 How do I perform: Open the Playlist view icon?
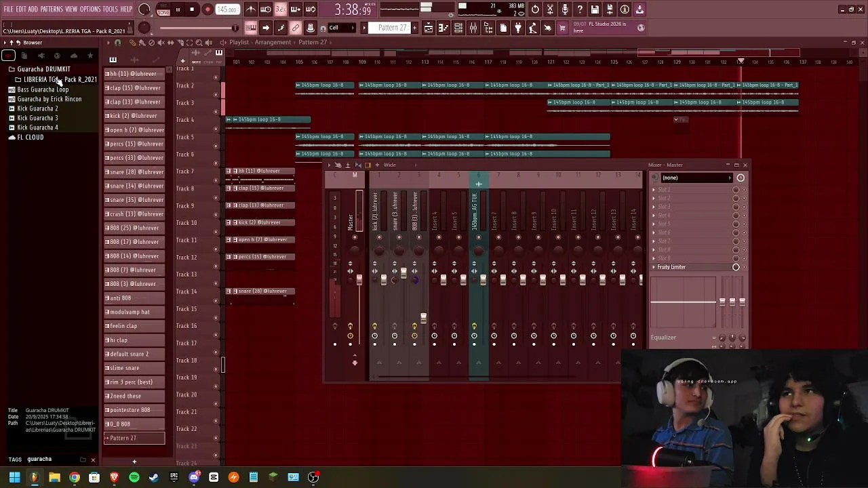click(x=428, y=28)
